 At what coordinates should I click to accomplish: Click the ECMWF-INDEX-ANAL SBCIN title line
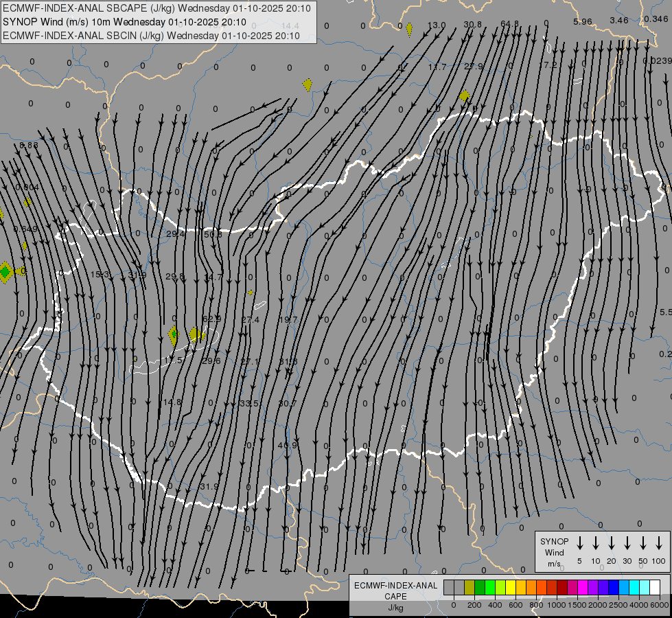[151, 36]
